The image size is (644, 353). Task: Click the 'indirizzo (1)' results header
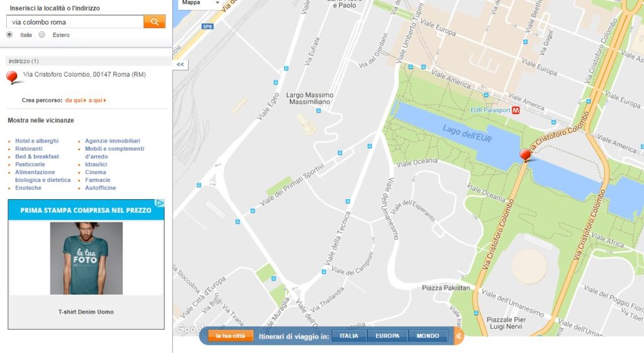[24, 61]
